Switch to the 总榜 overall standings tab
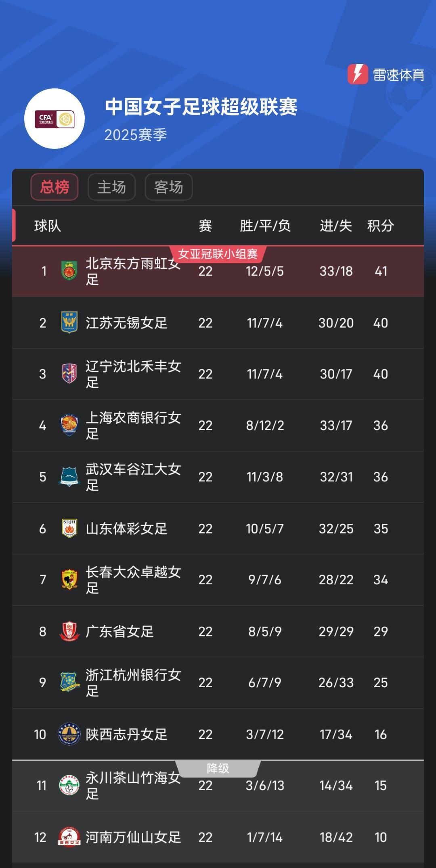The height and width of the screenshot is (868, 436). tap(55, 187)
